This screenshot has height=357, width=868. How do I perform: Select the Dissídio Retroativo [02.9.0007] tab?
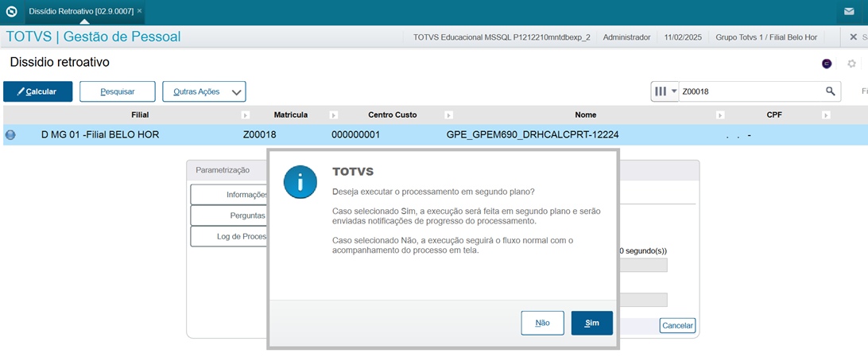(x=81, y=11)
